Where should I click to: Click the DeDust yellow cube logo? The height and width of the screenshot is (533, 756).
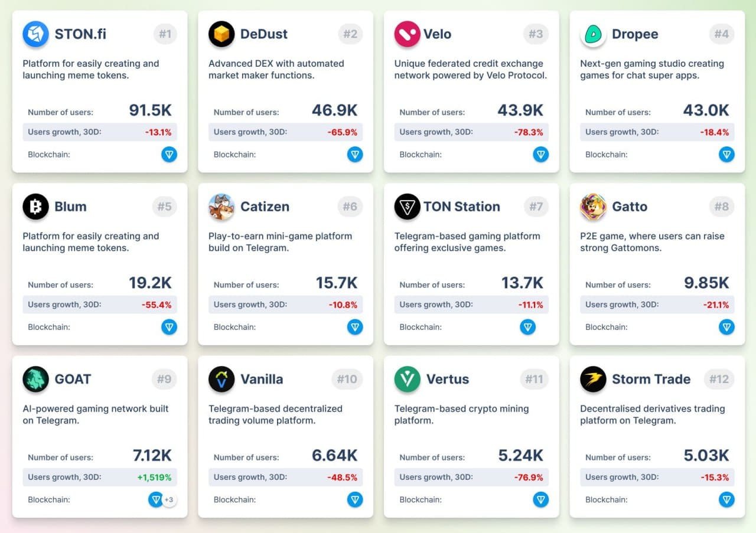pos(221,34)
